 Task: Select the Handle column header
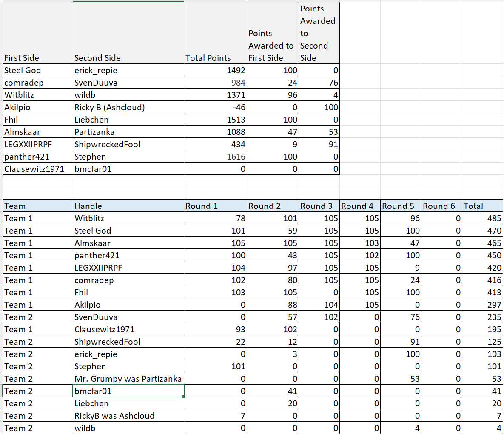(x=89, y=206)
